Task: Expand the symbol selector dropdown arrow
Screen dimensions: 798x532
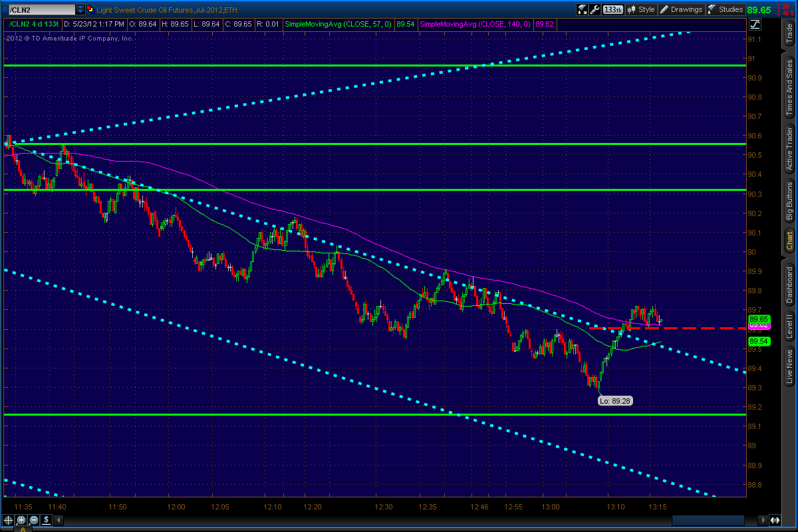Action: [x=80, y=9]
